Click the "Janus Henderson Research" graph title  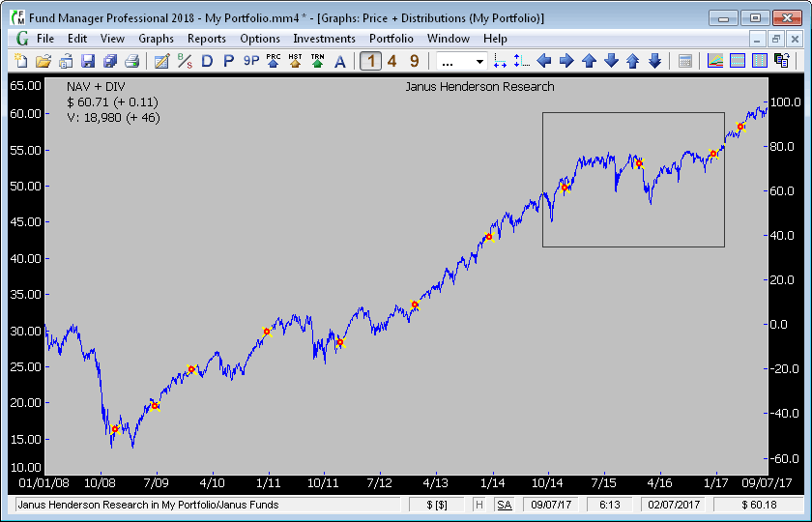pos(479,86)
